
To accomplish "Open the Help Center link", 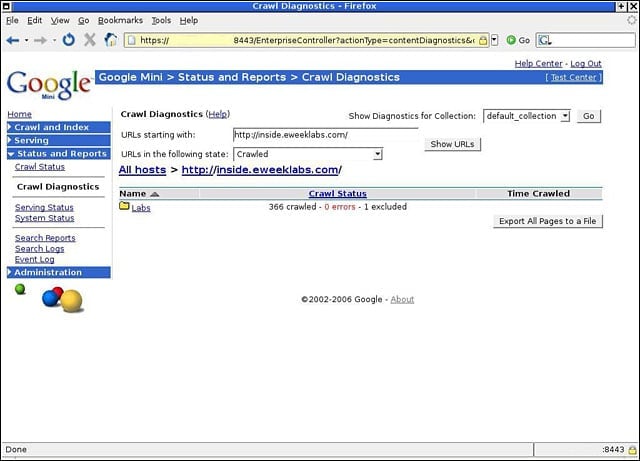I will (538, 64).
